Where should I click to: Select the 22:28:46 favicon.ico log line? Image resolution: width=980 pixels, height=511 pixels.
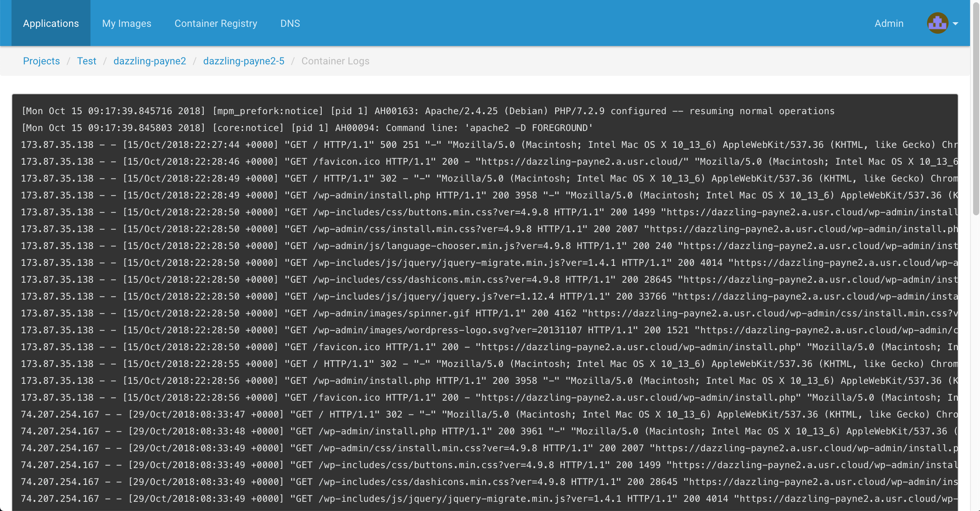489,162
